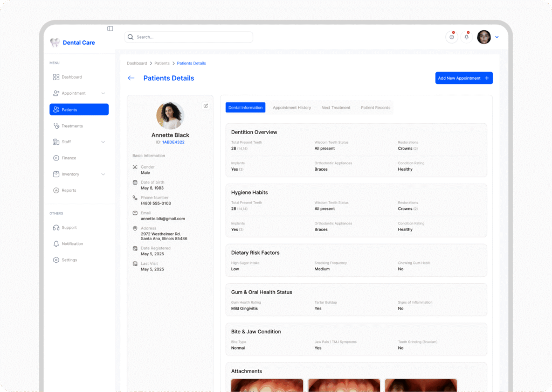Switch to the Patient Records tab
Image resolution: width=552 pixels, height=392 pixels.
coord(375,108)
